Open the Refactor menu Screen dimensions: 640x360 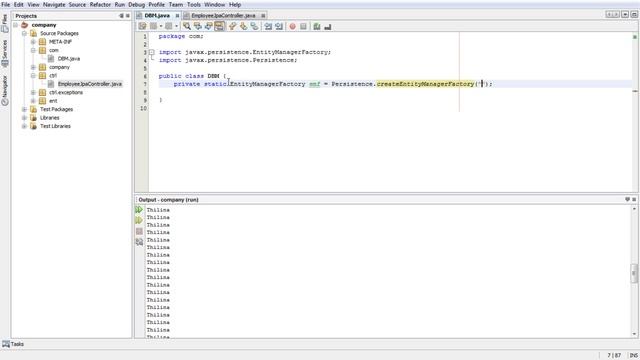coord(100,4)
